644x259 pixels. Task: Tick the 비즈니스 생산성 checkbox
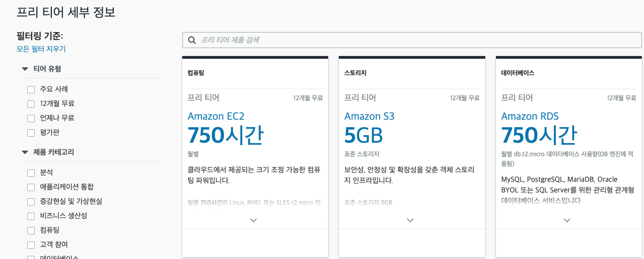31,216
